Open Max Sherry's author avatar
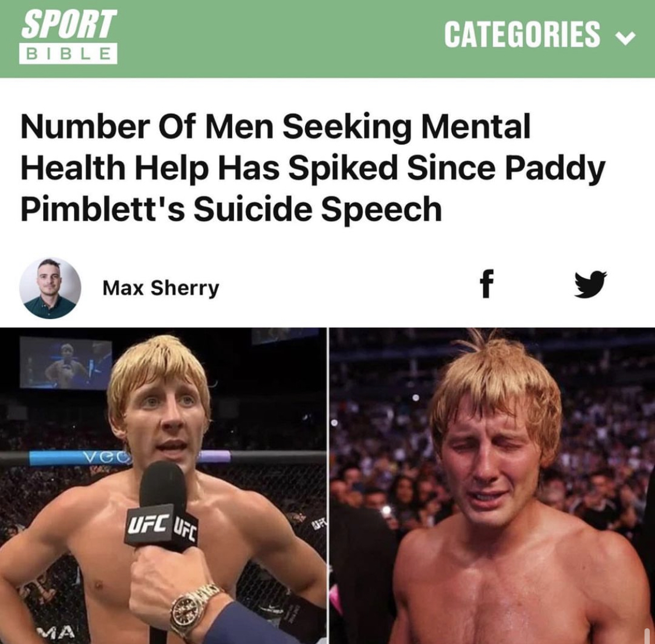The width and height of the screenshot is (655, 644). [x=50, y=288]
